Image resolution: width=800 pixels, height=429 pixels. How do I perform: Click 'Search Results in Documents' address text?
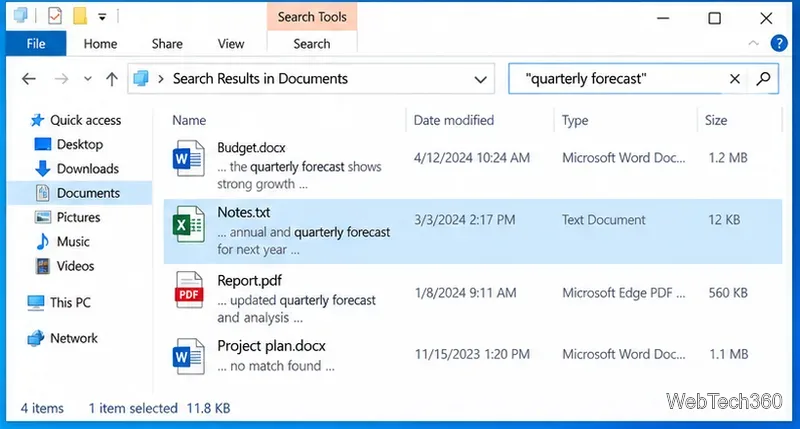(260, 79)
